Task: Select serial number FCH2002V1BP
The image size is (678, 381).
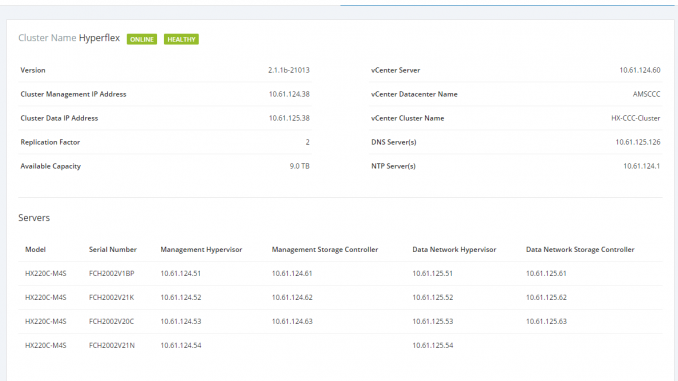Action: 112,274
